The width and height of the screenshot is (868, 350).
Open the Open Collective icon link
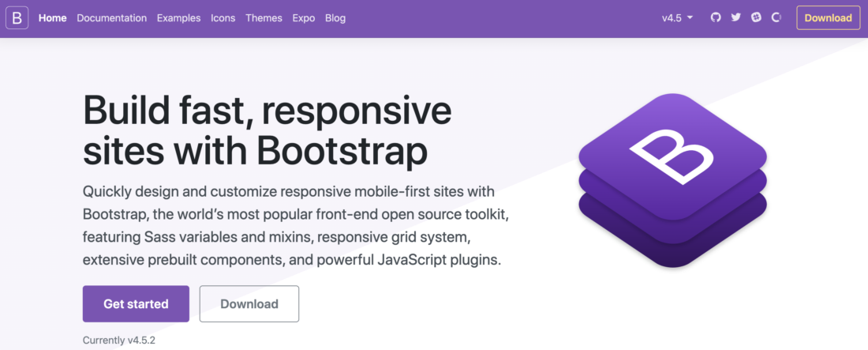click(x=776, y=17)
